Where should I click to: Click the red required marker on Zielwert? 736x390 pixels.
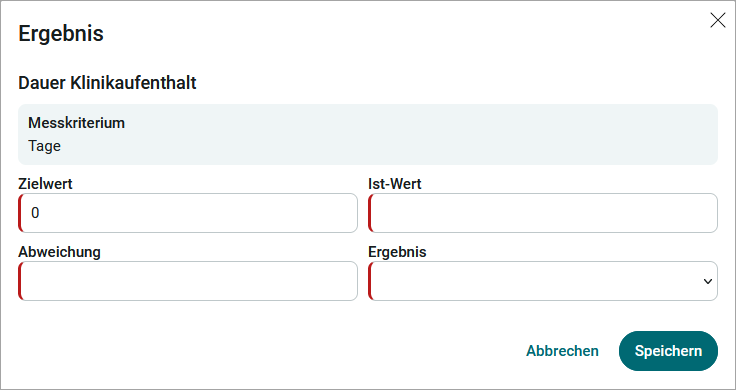(x=20, y=213)
